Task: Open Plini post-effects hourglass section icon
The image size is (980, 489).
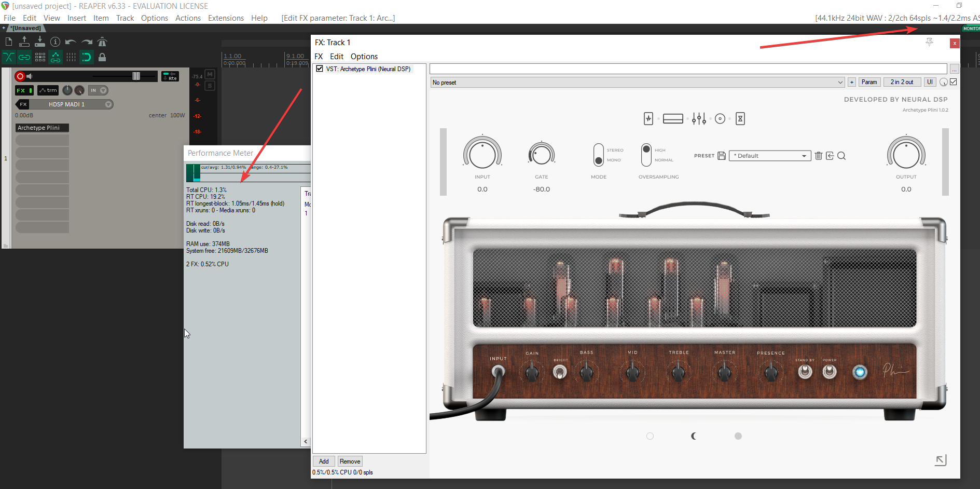Action: coord(740,119)
